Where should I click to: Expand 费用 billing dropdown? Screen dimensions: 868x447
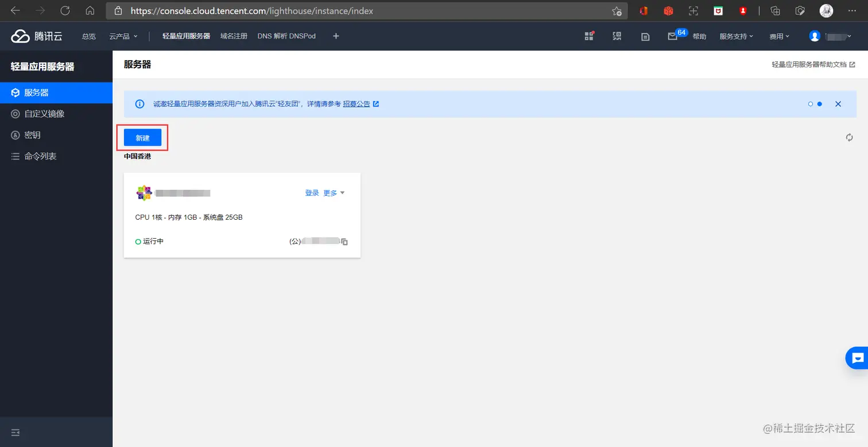[779, 36]
